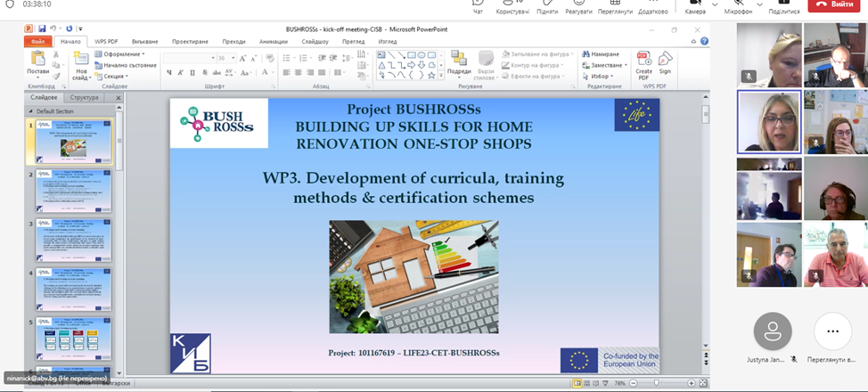Screen dimensions: 868x392
Task: Select the triangle shape in shapes gallery
Action: coord(382,65)
